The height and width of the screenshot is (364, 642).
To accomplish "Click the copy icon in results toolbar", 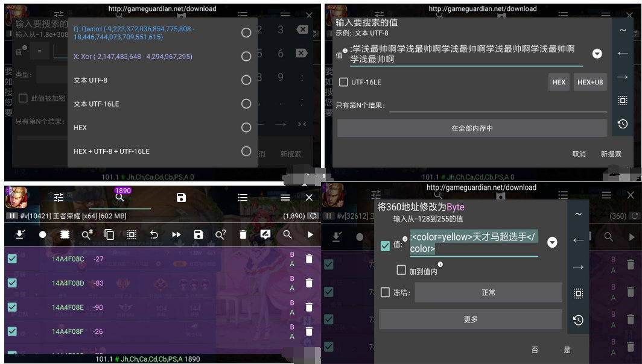I will [109, 234].
